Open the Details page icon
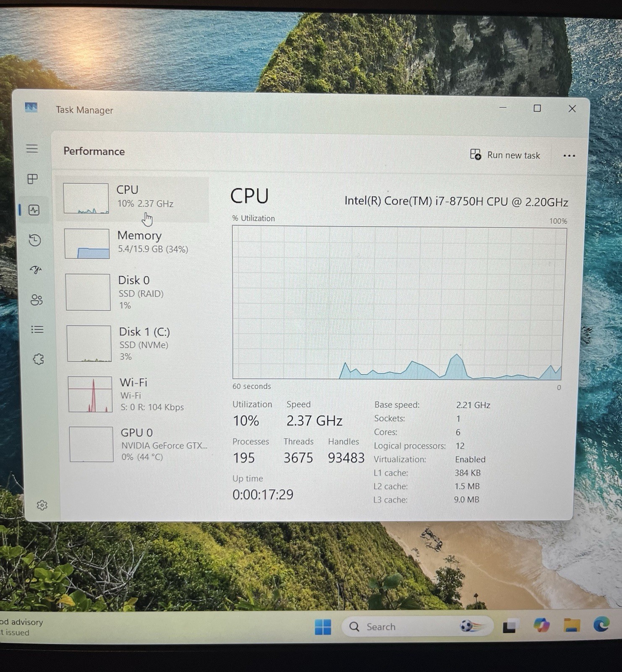 37,329
